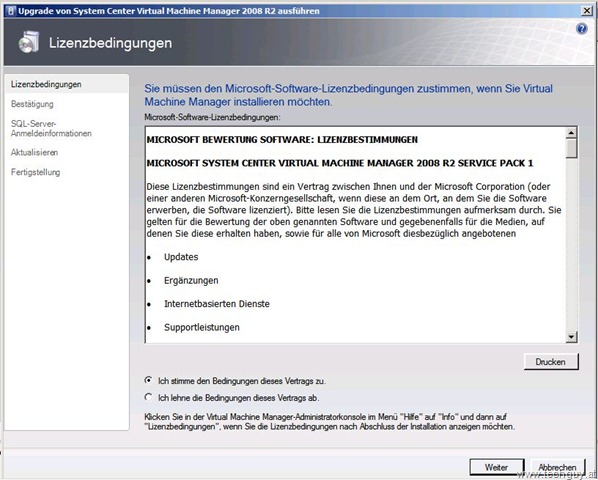This screenshot has width=598, height=480.
Task: Click the 'Klicken Sie in der Virtual Machine Manager-Administratorkonsole' note
Action: 330,422
